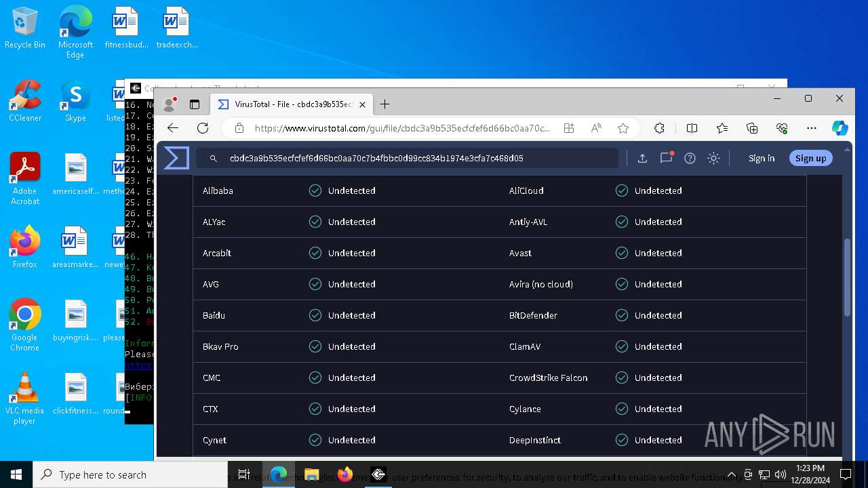Open browser Extensions puzzle icon

[659, 128]
